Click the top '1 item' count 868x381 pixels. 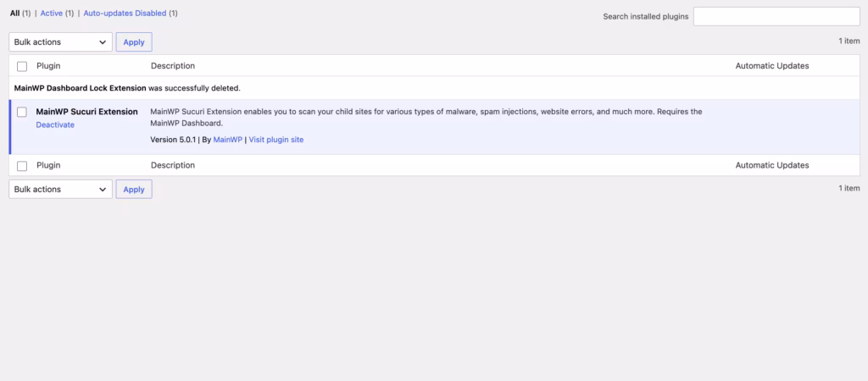[x=849, y=41]
